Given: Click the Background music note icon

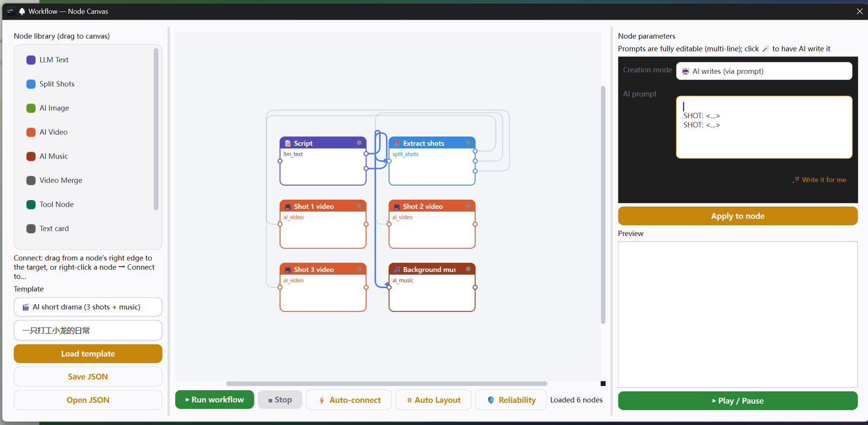Looking at the screenshot, I should click(x=397, y=270).
